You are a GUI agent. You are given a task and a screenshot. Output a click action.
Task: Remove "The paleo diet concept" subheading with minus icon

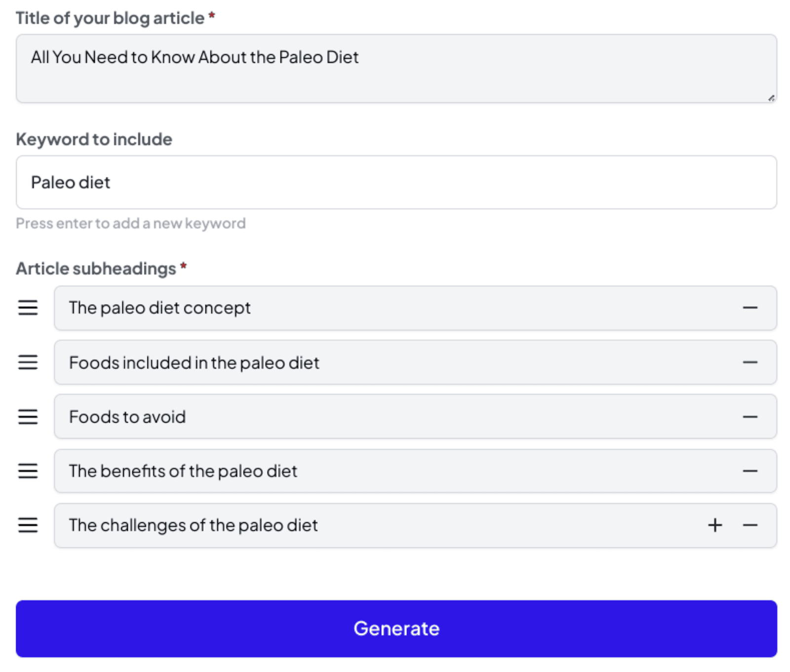click(750, 308)
